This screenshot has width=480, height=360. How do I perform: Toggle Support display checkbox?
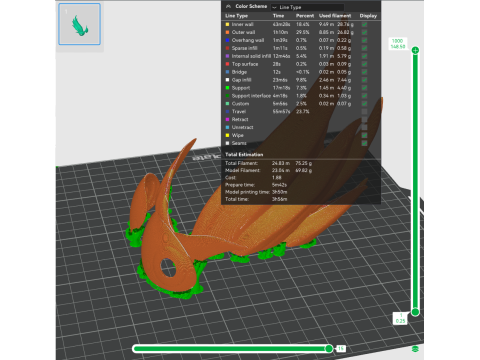[x=364, y=88]
